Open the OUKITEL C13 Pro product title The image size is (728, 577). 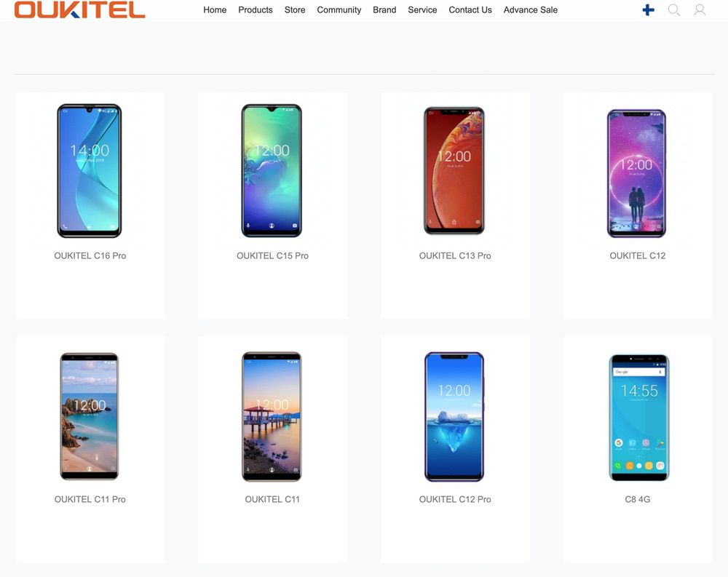(x=455, y=256)
